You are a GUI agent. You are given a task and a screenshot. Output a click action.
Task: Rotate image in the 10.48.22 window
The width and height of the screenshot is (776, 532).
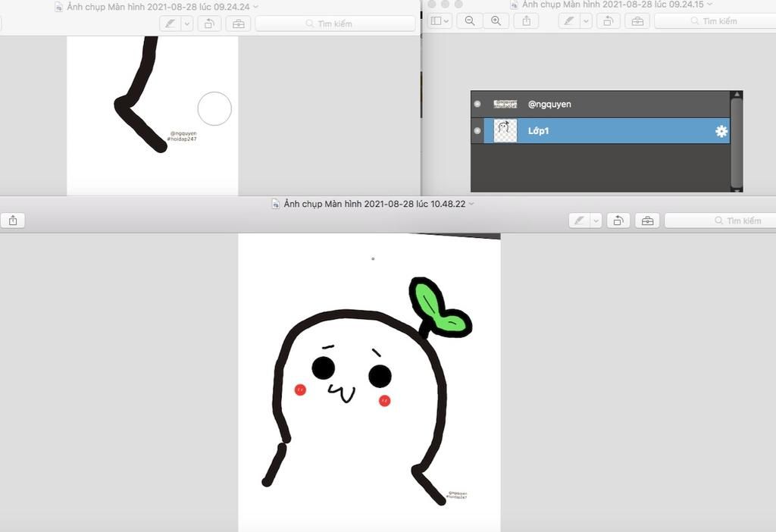(618, 221)
